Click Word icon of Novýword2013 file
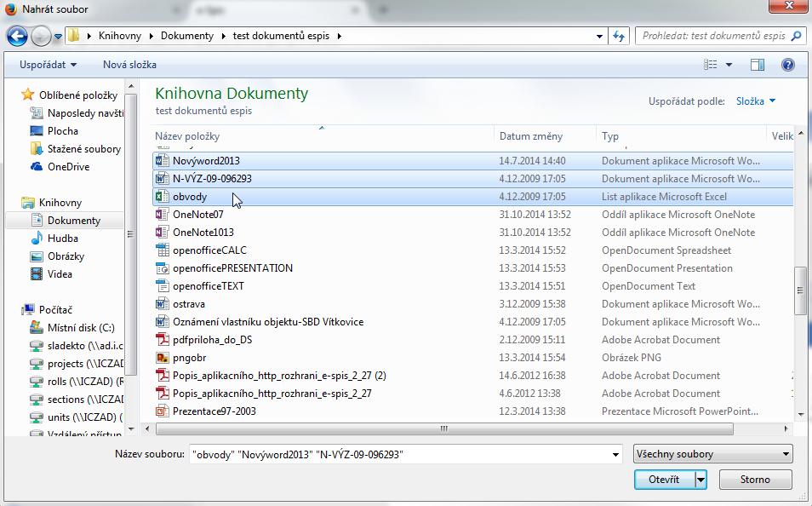The image size is (812, 506). click(162, 160)
